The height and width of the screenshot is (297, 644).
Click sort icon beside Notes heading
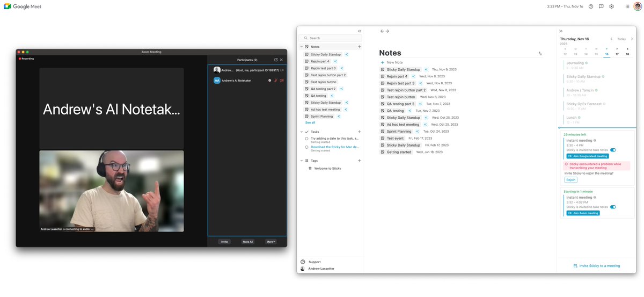[x=540, y=54]
